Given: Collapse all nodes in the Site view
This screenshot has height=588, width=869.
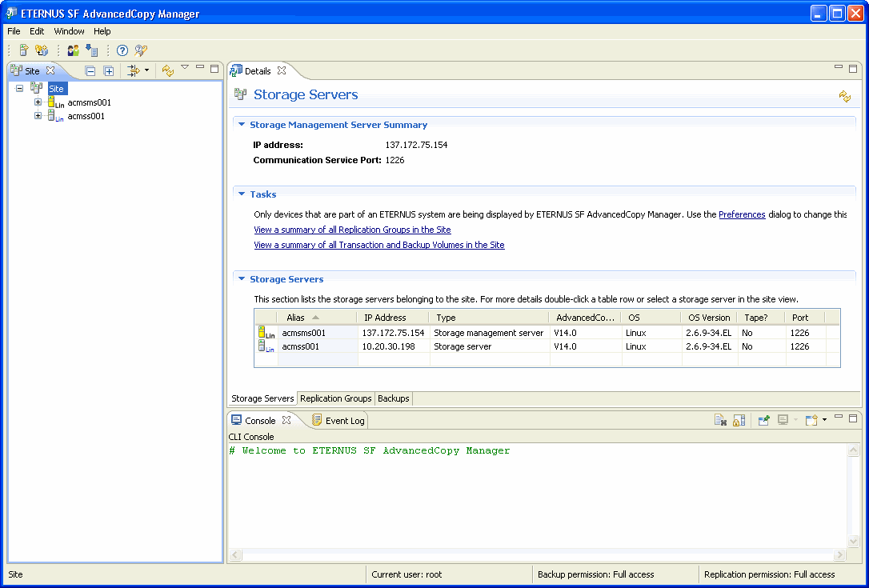Looking at the screenshot, I should pyautogui.click(x=90, y=71).
